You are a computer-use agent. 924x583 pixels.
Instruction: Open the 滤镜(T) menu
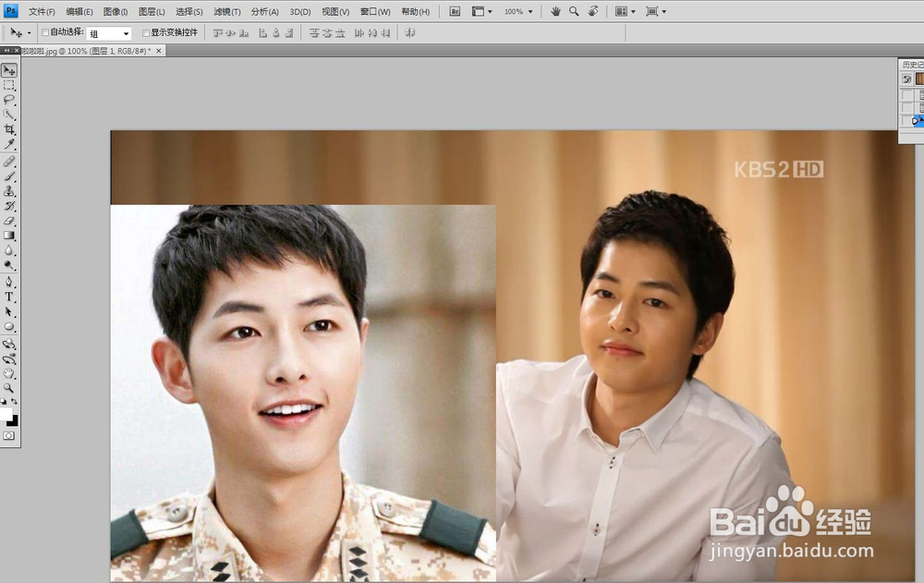(227, 11)
